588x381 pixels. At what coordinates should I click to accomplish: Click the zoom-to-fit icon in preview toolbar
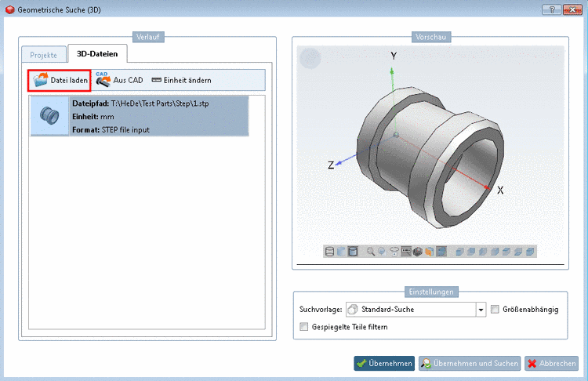(x=382, y=251)
